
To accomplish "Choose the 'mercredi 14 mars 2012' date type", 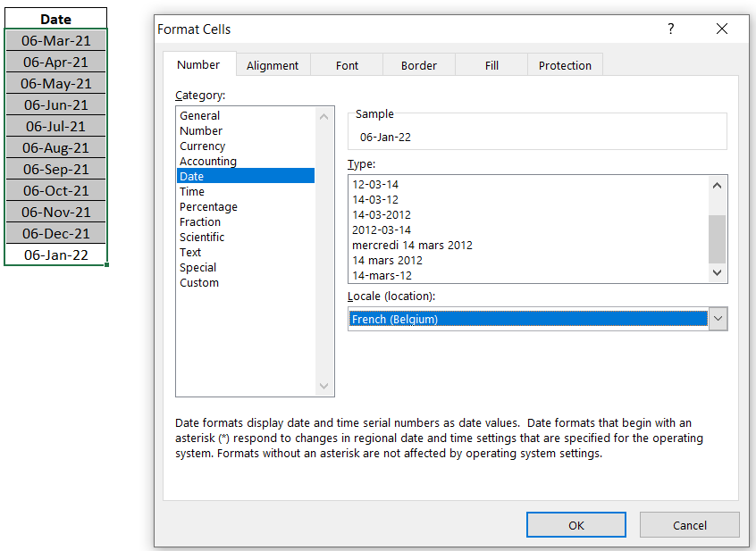I will (x=412, y=245).
